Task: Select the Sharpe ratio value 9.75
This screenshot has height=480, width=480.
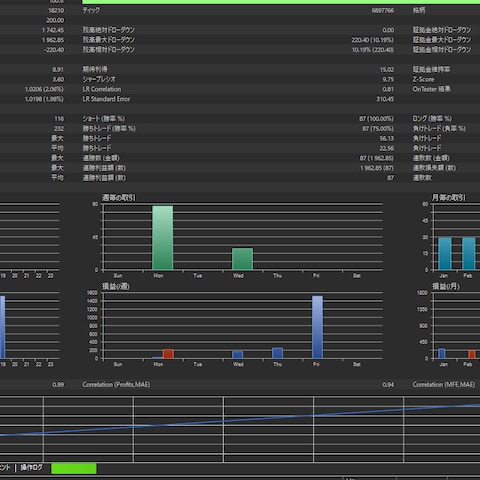Action: (x=388, y=80)
